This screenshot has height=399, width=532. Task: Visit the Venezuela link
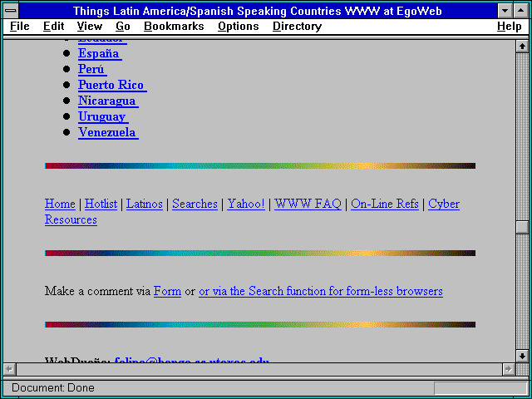108,132
